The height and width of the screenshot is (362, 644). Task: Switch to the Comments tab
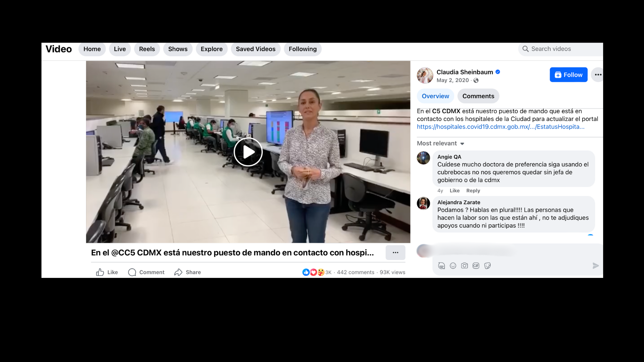[x=478, y=96]
